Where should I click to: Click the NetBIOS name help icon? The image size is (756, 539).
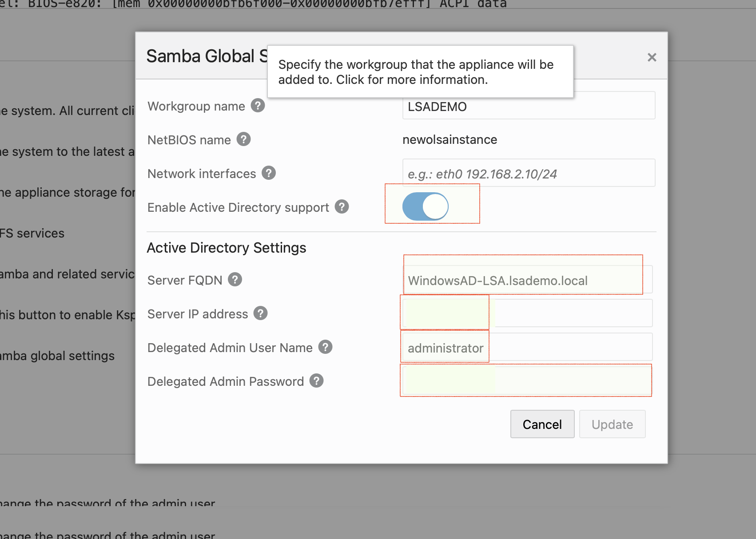tap(243, 139)
